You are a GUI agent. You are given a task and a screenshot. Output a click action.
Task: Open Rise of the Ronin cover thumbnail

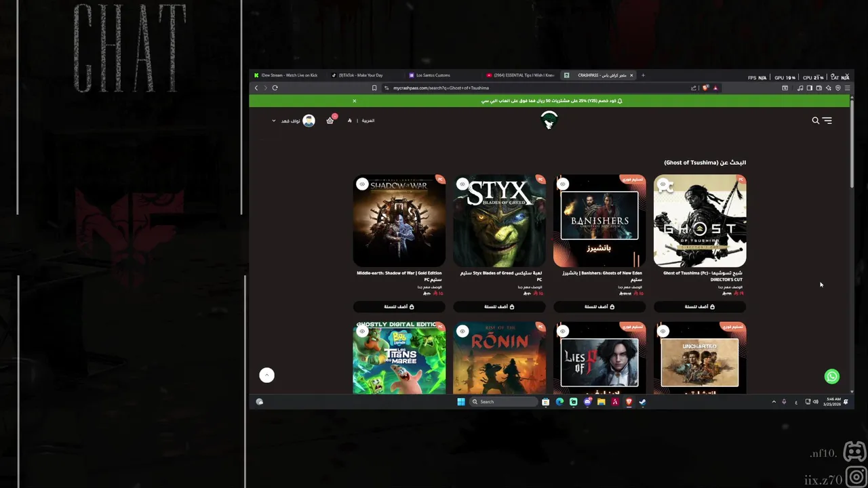[499, 358]
